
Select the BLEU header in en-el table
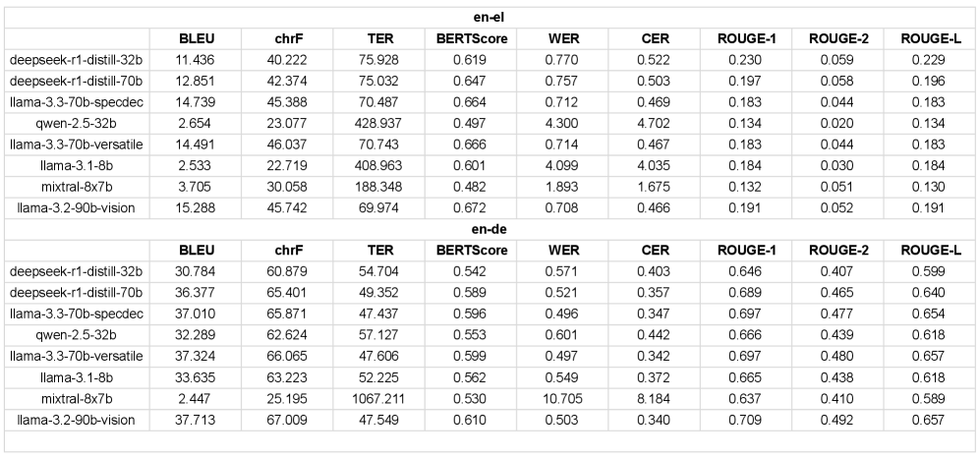(x=197, y=39)
